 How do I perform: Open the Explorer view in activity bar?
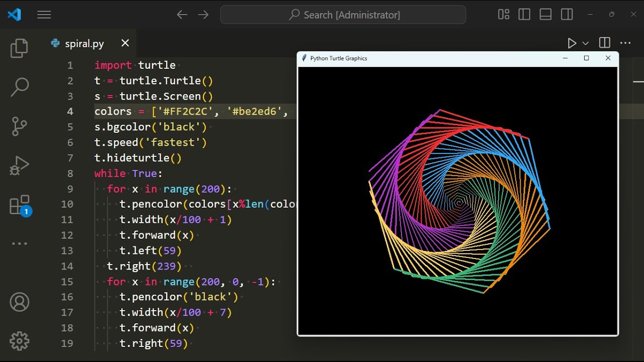click(x=19, y=49)
